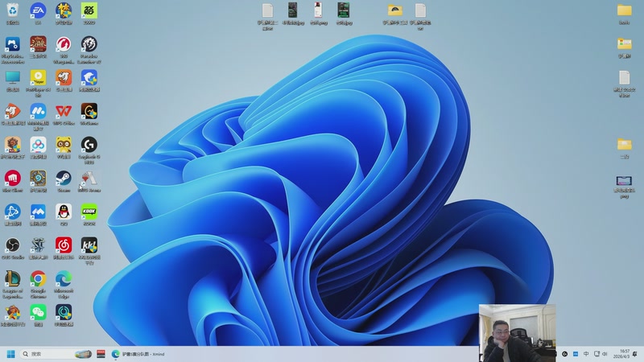Click the taskbar search box
The width and height of the screenshot is (644, 362).
coord(56,354)
